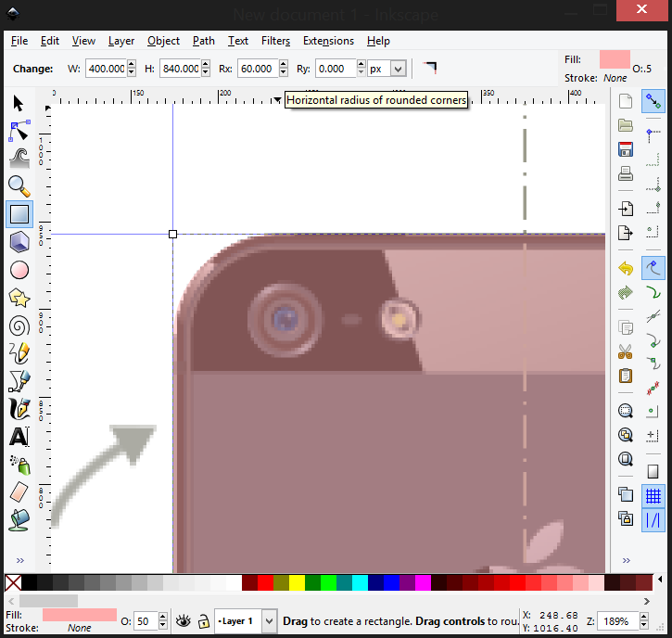Screen dimensions: 672x638
Task: Make corners sharp button
Action: (430, 69)
